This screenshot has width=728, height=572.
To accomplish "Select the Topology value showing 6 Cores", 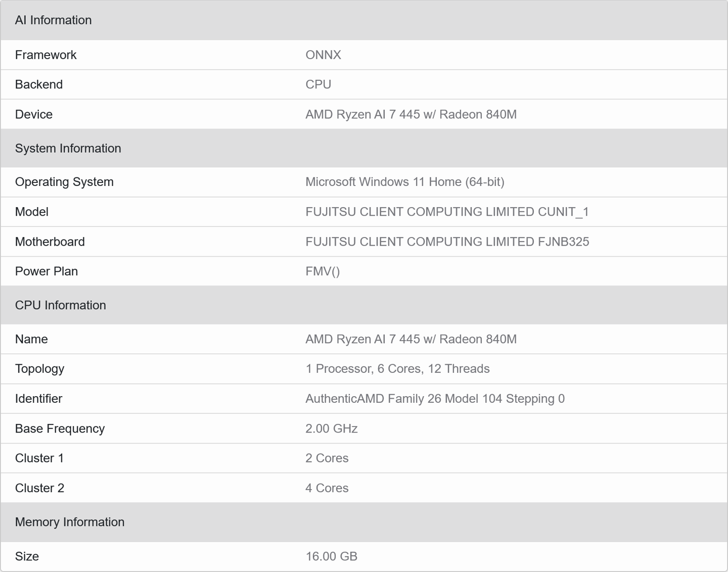I will tap(397, 369).
